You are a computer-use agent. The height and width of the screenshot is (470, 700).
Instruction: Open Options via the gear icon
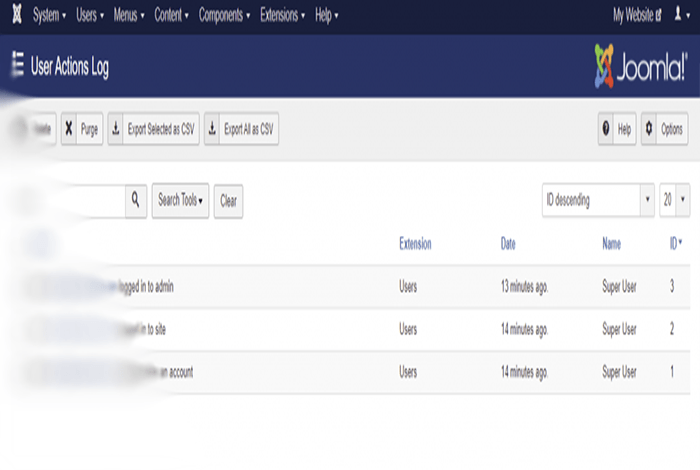[649, 130]
